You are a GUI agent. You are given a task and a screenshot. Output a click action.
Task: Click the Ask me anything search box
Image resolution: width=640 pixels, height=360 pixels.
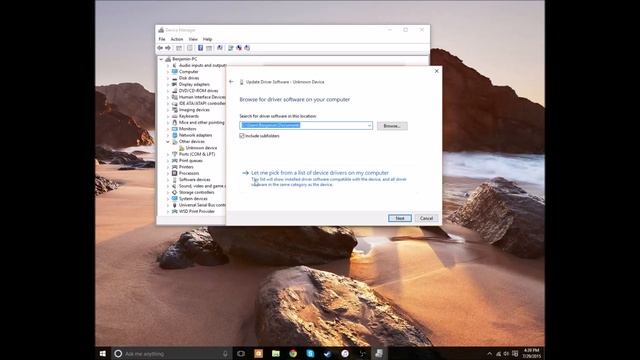(171, 353)
